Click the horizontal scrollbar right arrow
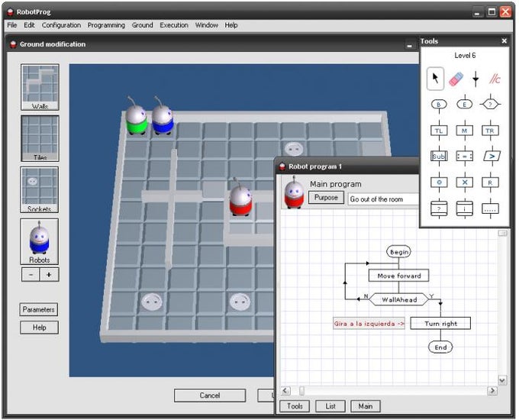 pos(492,391)
